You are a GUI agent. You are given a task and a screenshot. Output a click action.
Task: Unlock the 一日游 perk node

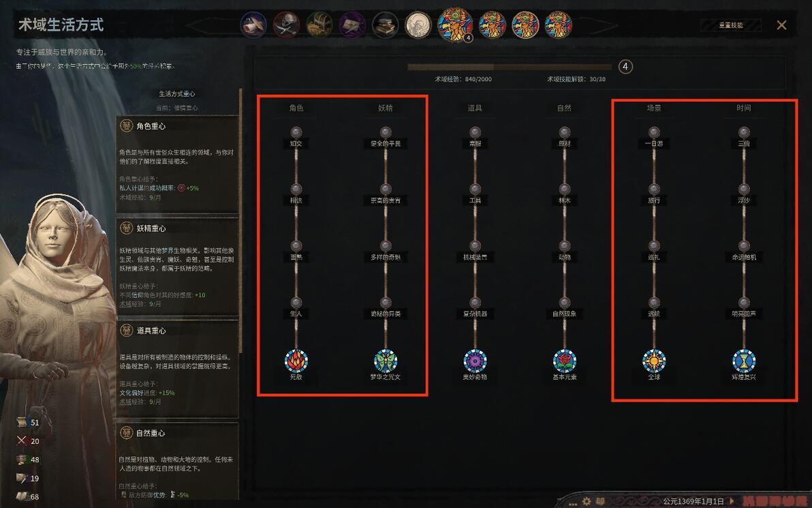654,132
